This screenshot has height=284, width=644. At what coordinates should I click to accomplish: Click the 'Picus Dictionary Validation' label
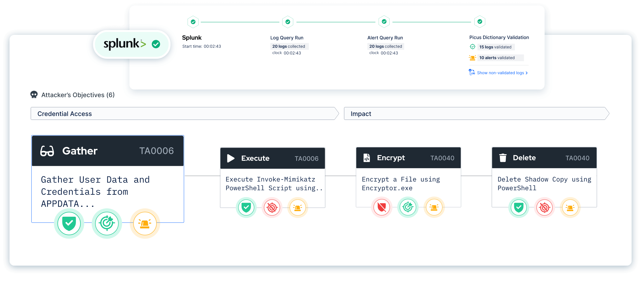tap(499, 37)
